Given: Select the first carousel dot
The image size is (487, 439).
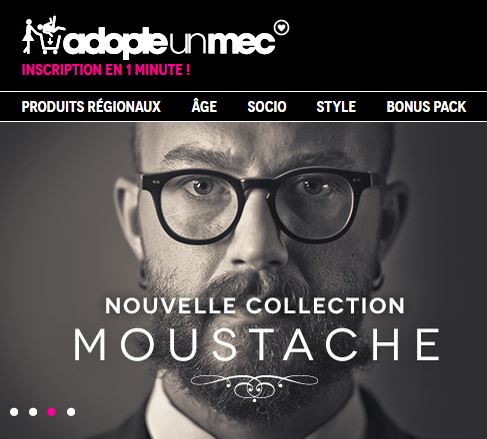Looking at the screenshot, I should (x=14, y=412).
